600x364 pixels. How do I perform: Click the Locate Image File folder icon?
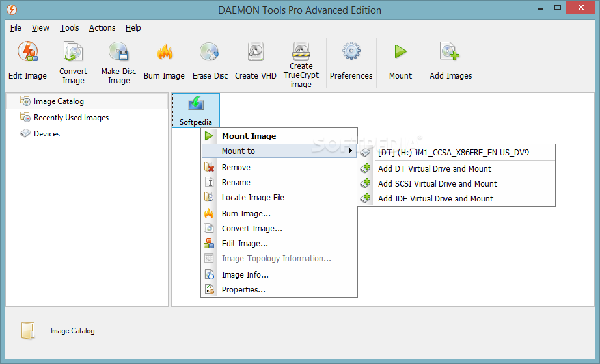click(209, 197)
